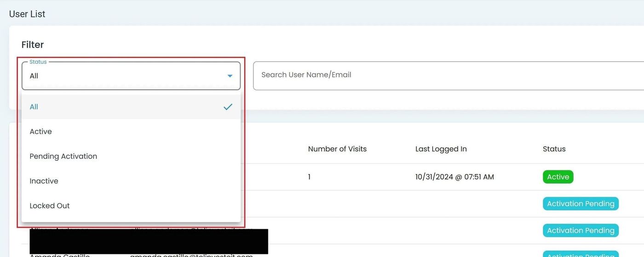Click the User List page heading
The image size is (644, 257).
(x=27, y=14)
